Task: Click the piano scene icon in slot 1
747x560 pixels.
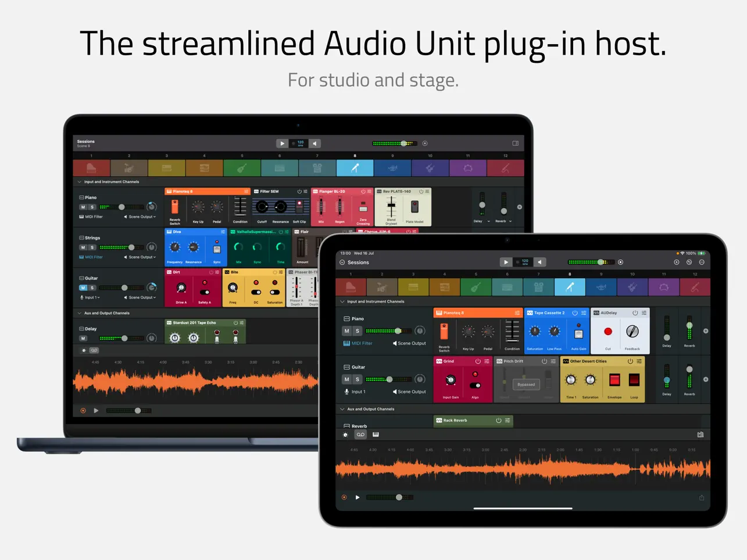Action: click(351, 286)
